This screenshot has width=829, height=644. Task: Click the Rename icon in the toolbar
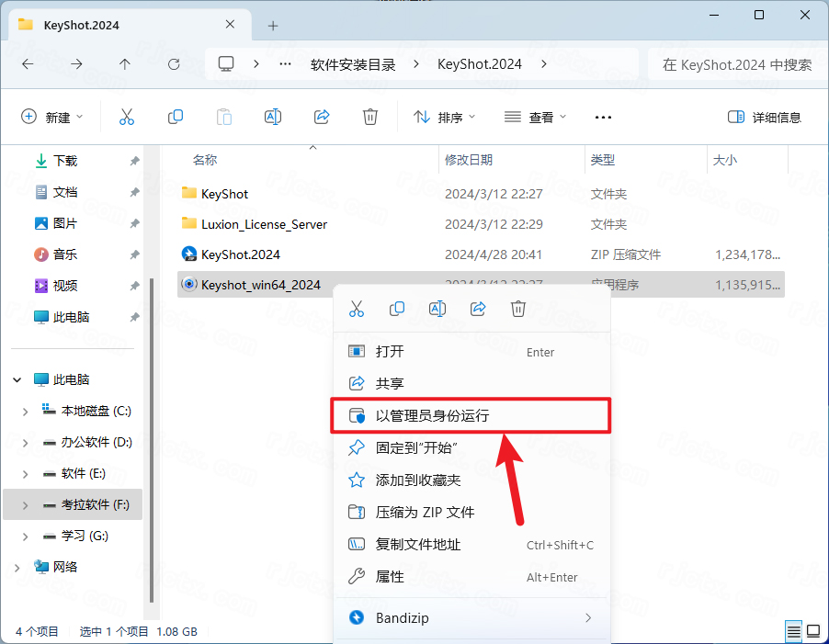tap(273, 117)
